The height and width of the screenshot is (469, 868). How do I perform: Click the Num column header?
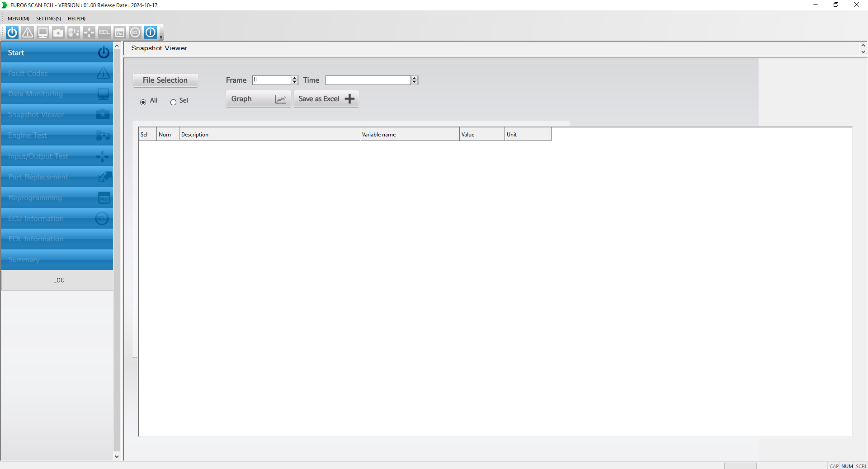(x=168, y=134)
